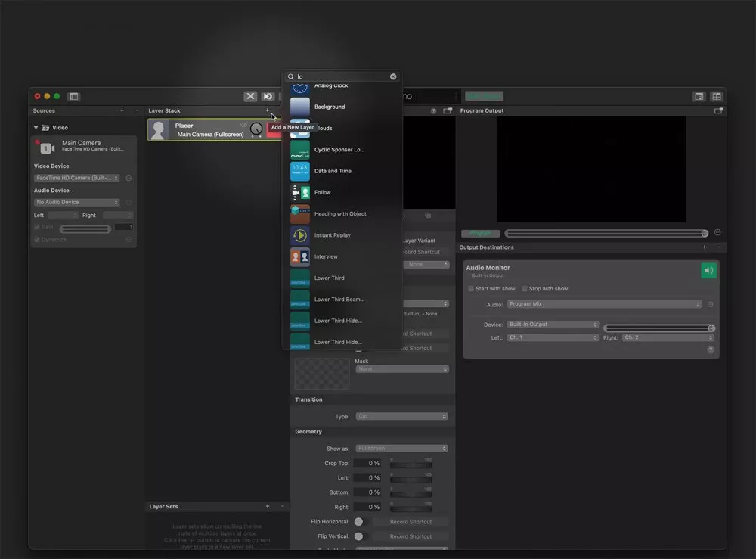Image resolution: width=756 pixels, height=559 pixels.
Task: Add a new output destination
Action: pyautogui.click(x=705, y=247)
